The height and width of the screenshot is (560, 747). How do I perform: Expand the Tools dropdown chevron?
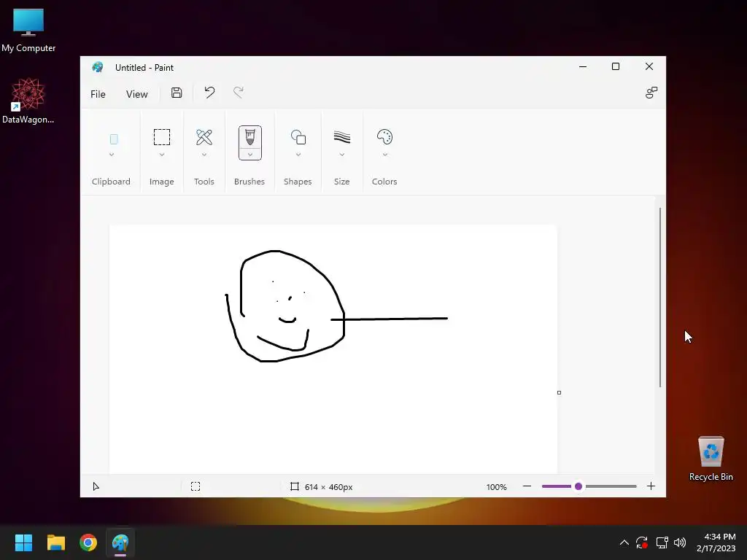point(204,155)
